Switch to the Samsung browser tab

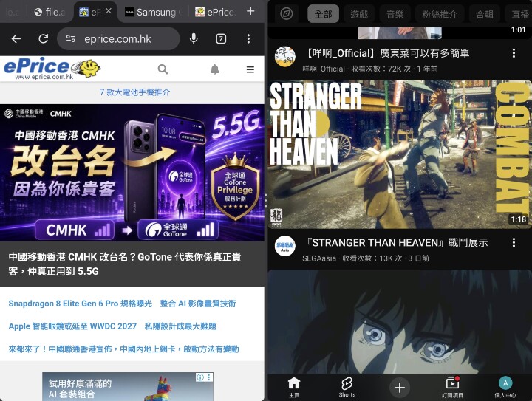(154, 13)
